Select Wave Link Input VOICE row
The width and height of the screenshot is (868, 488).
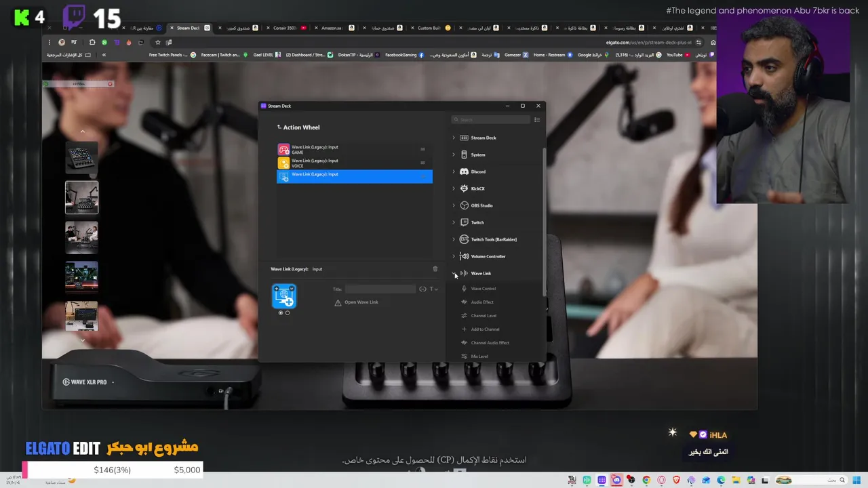[x=355, y=163]
